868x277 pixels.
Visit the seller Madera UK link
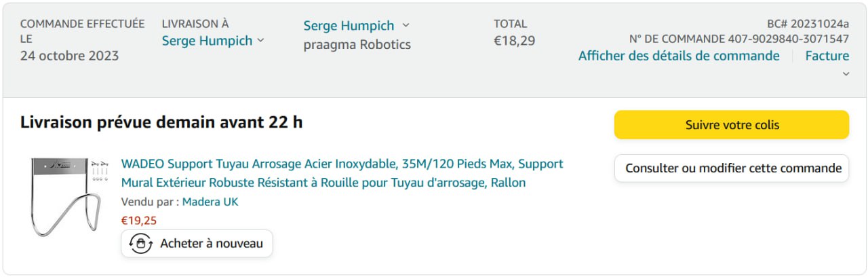pyautogui.click(x=210, y=202)
